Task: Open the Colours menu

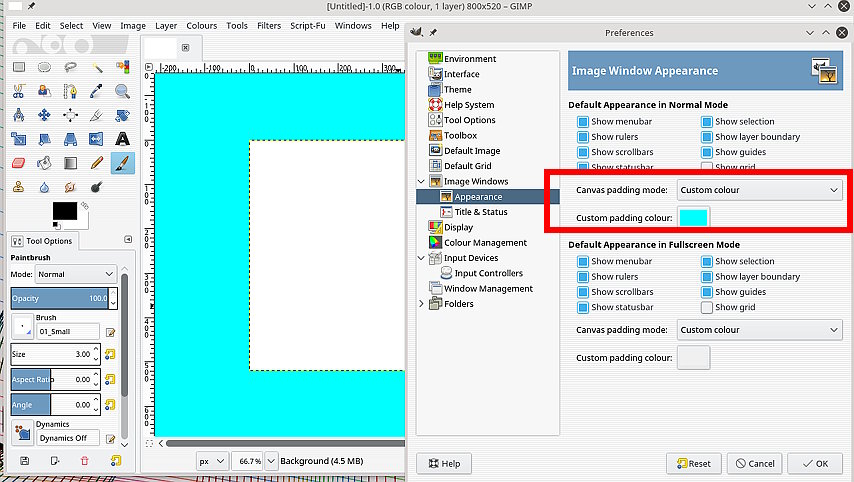Action: pyautogui.click(x=202, y=26)
